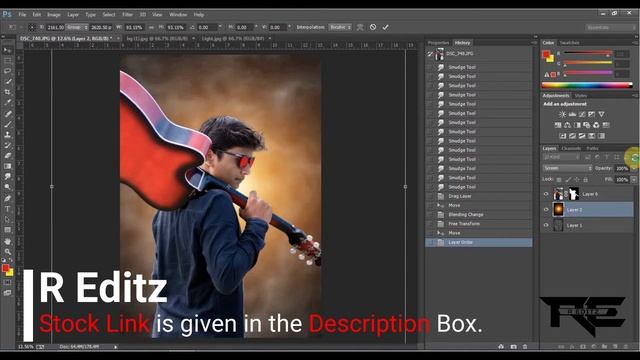The image size is (640, 360).
Task: Open the Interpolation Bicubic dropdown
Action: (x=340, y=27)
